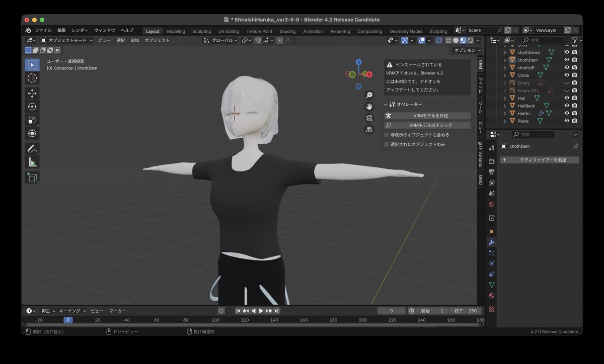Click the red X axis gizmo
Viewport: 604px width, 364px height.
click(x=369, y=74)
